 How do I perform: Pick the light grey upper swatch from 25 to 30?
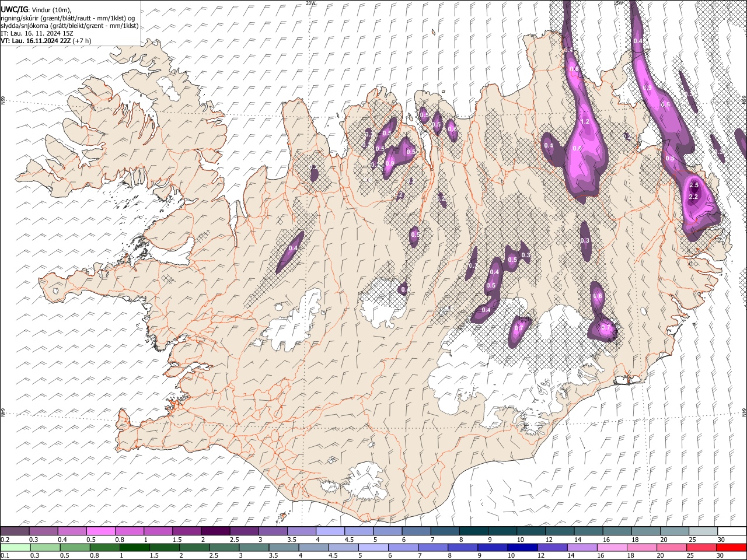pos(703,531)
